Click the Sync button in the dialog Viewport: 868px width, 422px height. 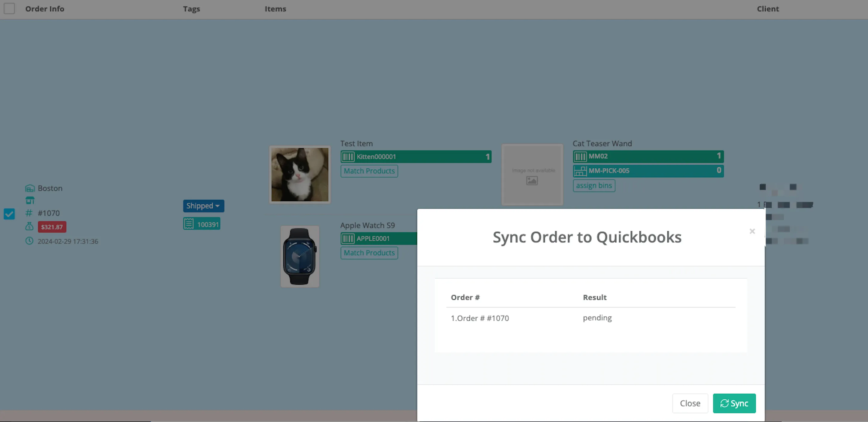pyautogui.click(x=734, y=403)
